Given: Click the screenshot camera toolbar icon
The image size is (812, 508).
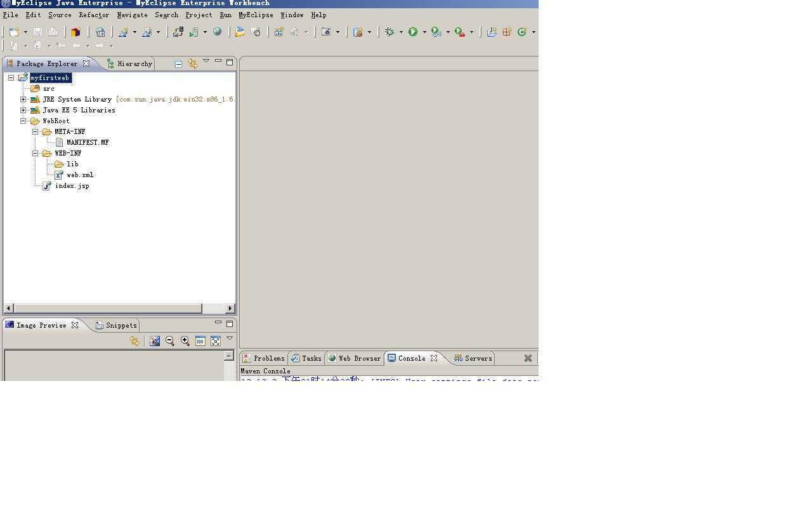Looking at the screenshot, I should pyautogui.click(x=326, y=32).
